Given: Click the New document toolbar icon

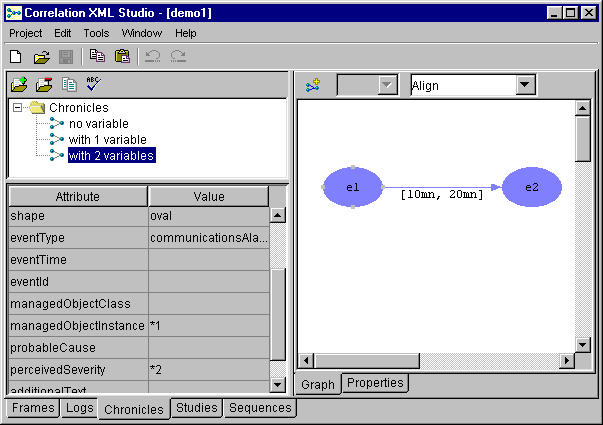Looking at the screenshot, I should (x=16, y=57).
